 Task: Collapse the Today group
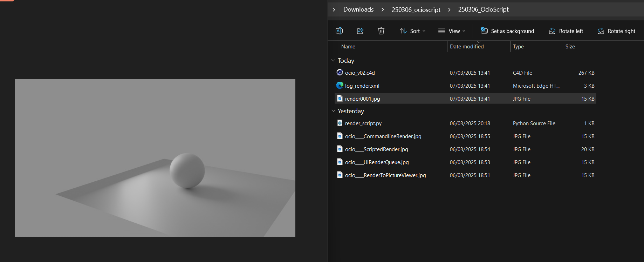(333, 60)
